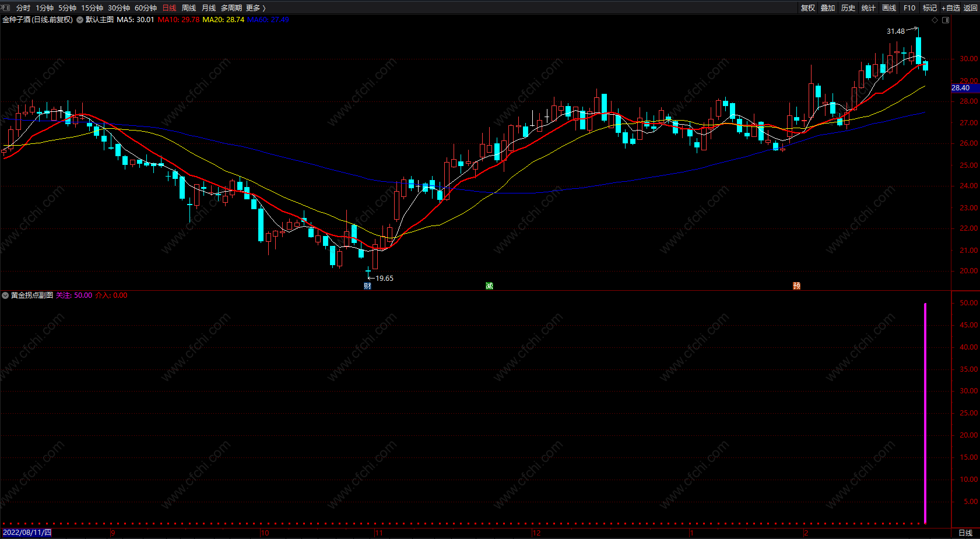Screen dimensions: 980x539
Task: Click the 金种子酒 (日线.前复权) title
Action: [37, 20]
